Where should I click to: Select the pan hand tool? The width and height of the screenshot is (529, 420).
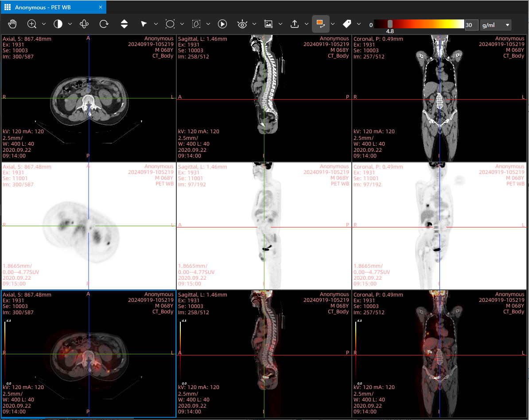12,24
